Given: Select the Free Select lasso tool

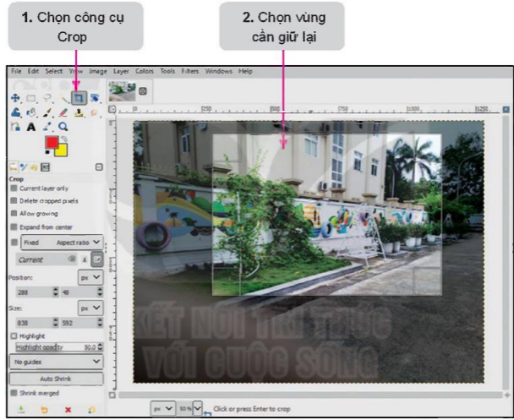Looking at the screenshot, I should click(46, 98).
